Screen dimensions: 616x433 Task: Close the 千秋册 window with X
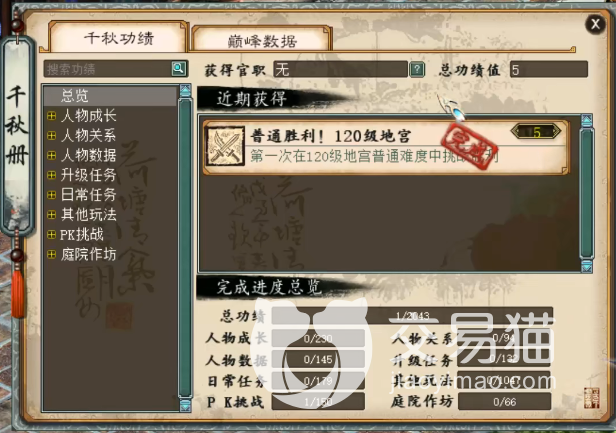[595, 24]
